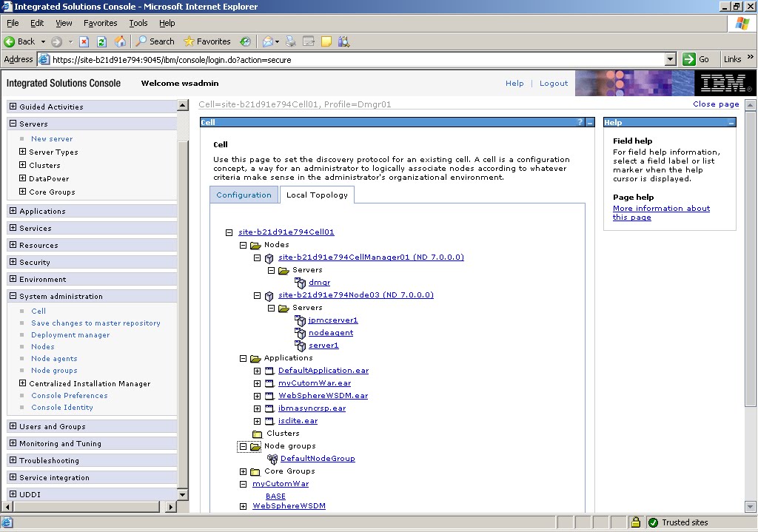Open Search in the IE toolbar

155,41
